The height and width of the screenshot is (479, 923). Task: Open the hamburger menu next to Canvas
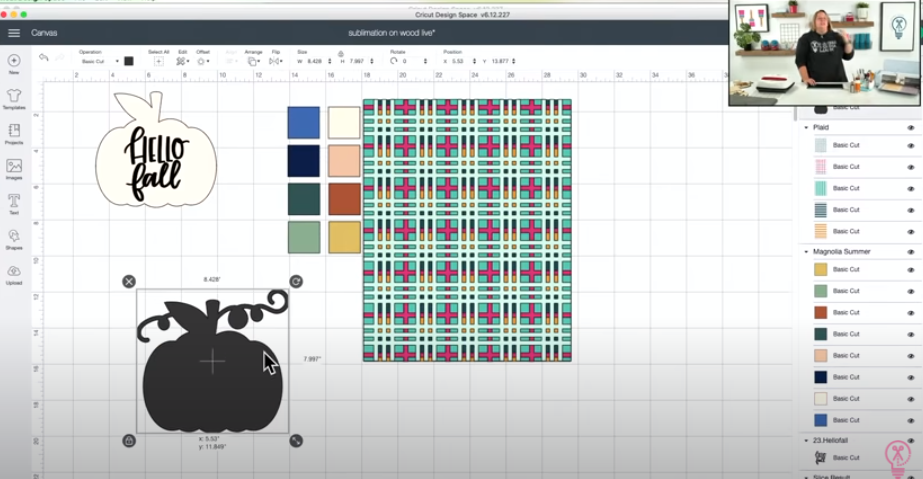(x=14, y=33)
